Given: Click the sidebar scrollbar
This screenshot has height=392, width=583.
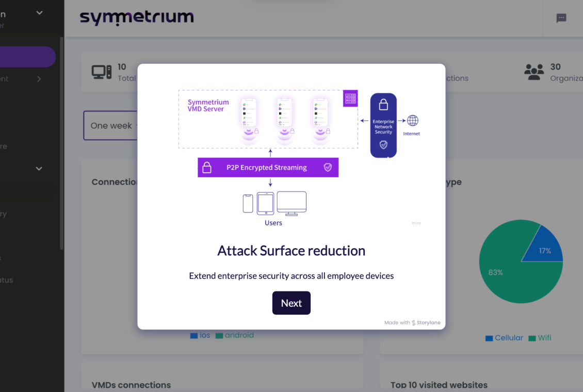Looking at the screenshot, I should pos(61,143).
